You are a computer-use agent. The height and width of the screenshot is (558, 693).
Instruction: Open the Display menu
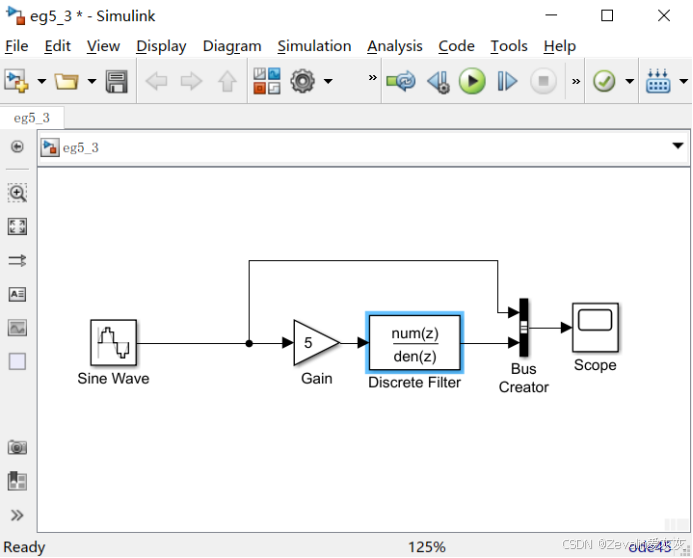(x=161, y=46)
